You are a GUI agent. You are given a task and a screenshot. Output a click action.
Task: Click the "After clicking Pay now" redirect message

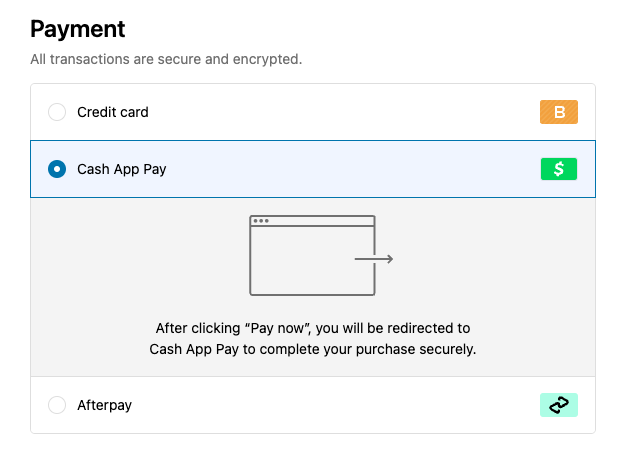coord(313,328)
